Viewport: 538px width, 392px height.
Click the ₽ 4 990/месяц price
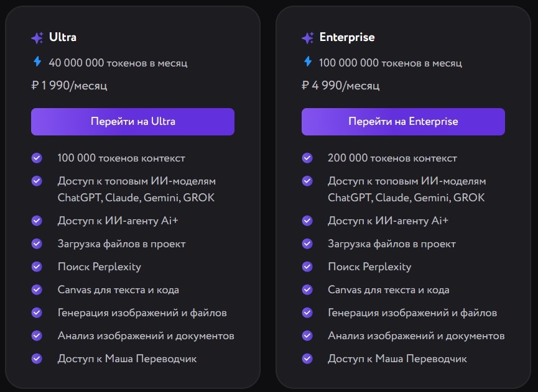coord(340,86)
